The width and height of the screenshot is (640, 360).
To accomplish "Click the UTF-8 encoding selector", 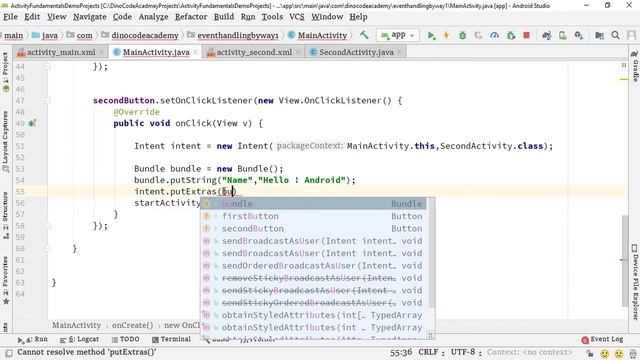I will 466,352.
